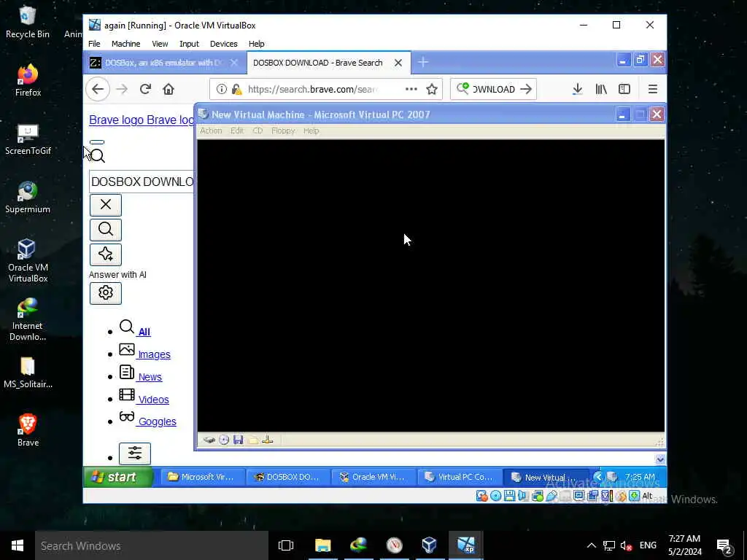Click the XP start button

[x=118, y=477]
